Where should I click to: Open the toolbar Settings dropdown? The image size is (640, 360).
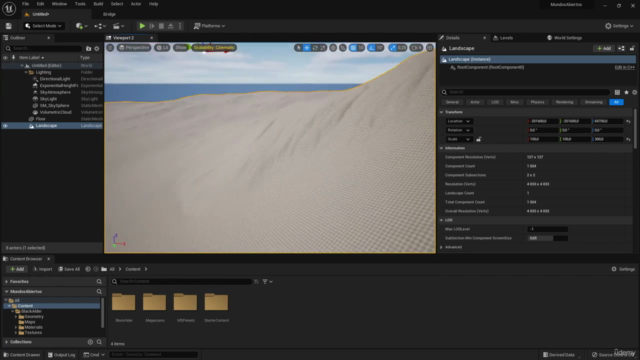619,26
